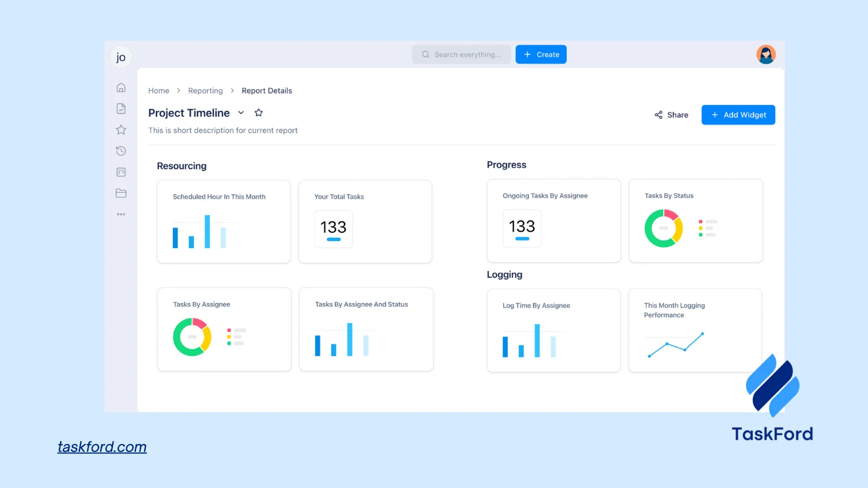868x488 pixels.
Task: Navigate to Reporting breadcrumb
Action: [205, 91]
